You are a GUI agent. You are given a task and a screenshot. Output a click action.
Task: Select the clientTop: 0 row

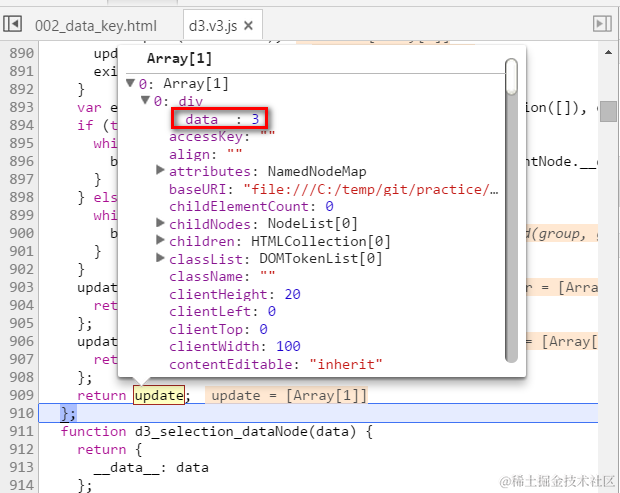218,329
